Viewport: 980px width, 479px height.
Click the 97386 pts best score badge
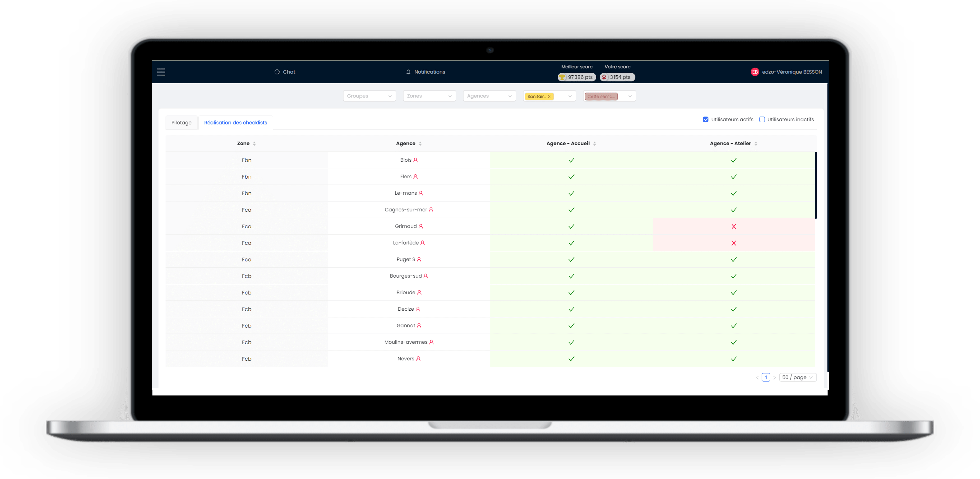[x=576, y=77]
